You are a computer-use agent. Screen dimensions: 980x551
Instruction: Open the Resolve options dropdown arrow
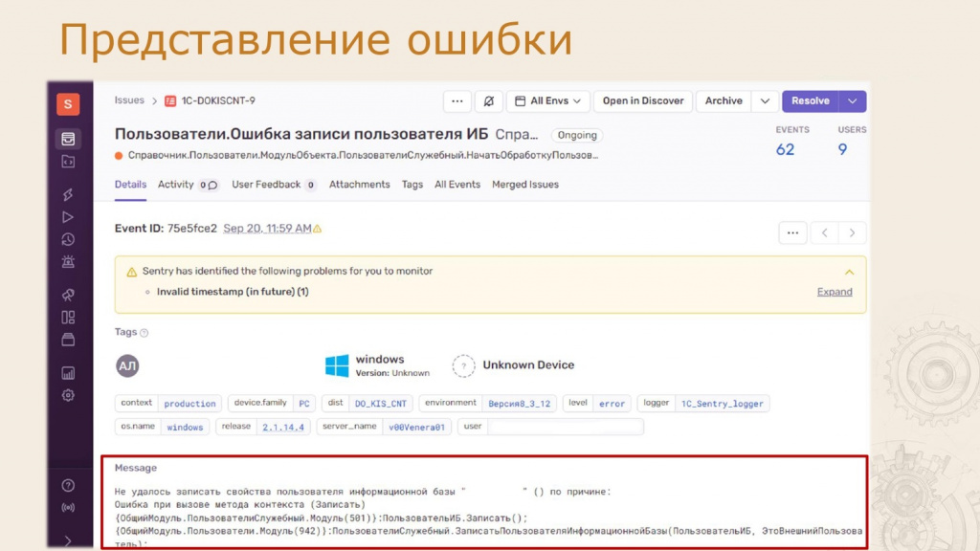click(x=853, y=101)
